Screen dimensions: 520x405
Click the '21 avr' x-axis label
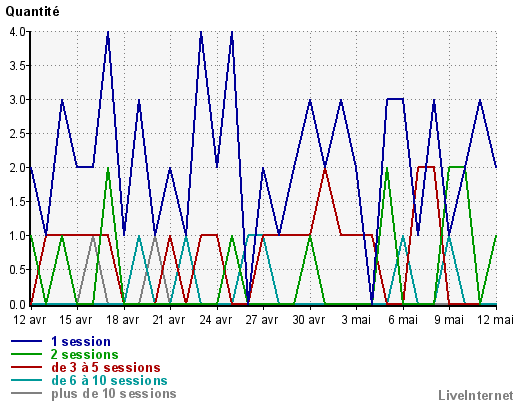pos(169,320)
